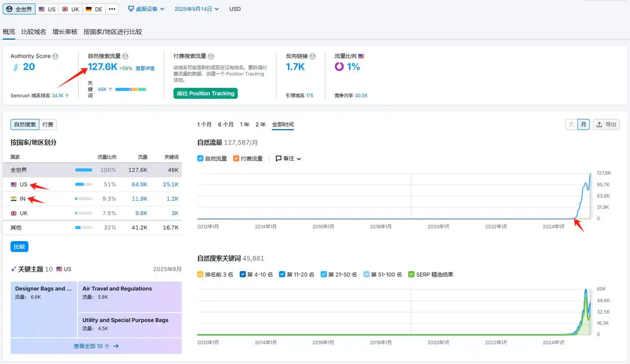The width and height of the screenshot is (630, 364).
Task: Open the Air Travel and Regulations topic card
Action: coord(129,296)
